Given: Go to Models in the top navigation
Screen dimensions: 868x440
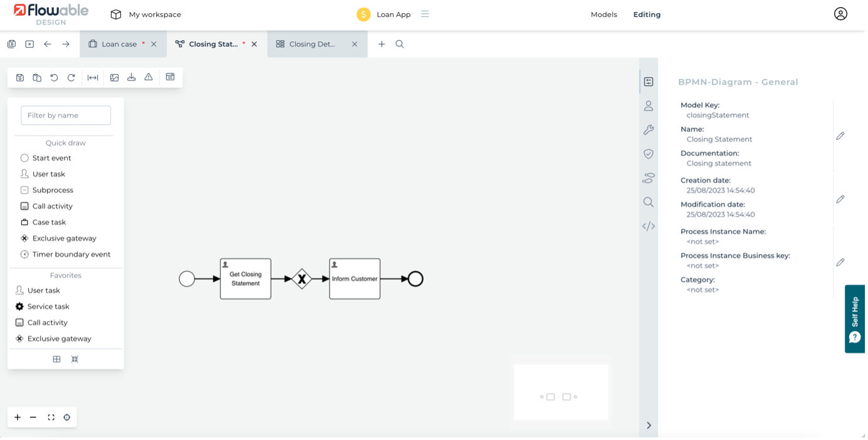Looking at the screenshot, I should pos(603,14).
